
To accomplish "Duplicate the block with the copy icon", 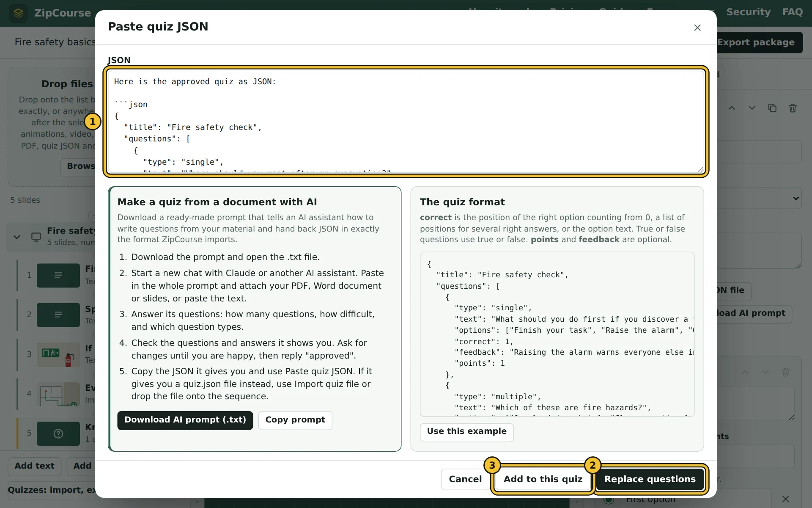I will [772, 108].
